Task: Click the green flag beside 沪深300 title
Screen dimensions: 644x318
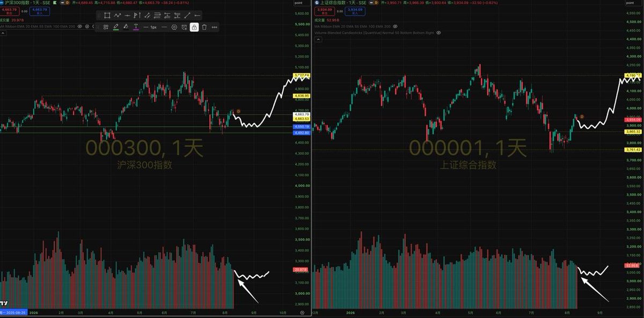Action: point(55,3)
